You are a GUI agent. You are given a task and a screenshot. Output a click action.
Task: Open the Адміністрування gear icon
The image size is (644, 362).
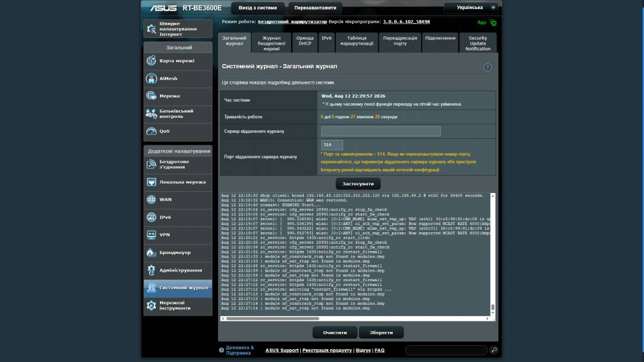tap(151, 270)
